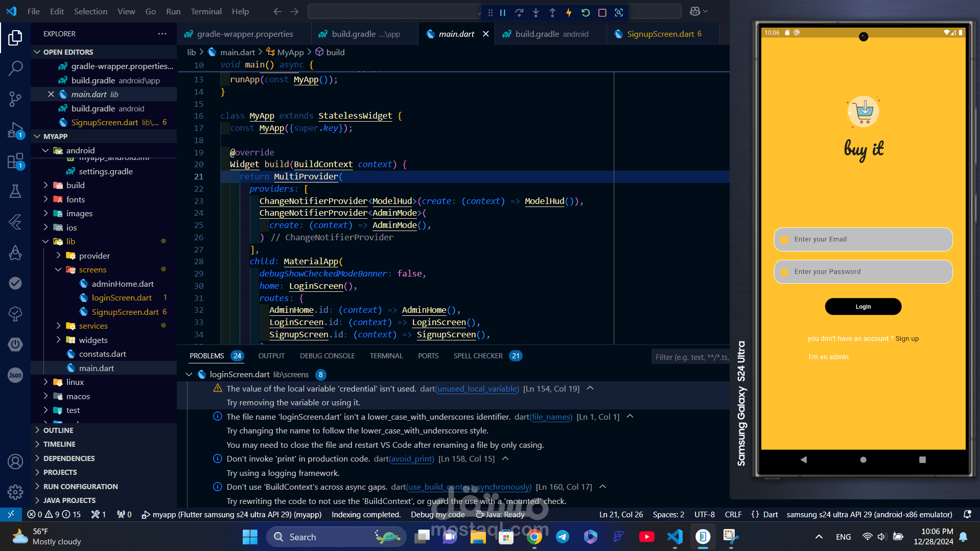Open Copilot icon in title bar
Viewport: 980px width, 551px height.
pyautogui.click(x=695, y=11)
